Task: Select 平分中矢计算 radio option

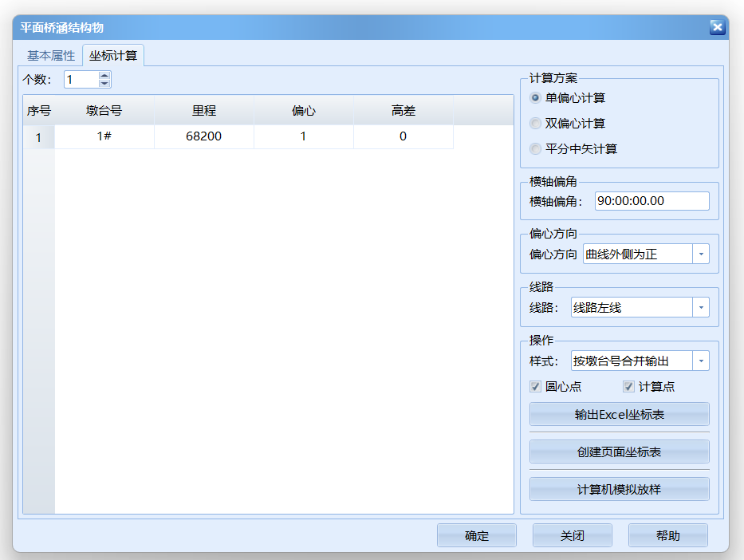Action: point(535,149)
